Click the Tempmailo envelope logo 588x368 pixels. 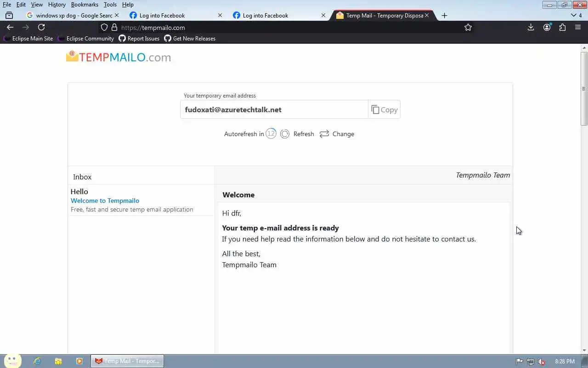pyautogui.click(x=72, y=56)
